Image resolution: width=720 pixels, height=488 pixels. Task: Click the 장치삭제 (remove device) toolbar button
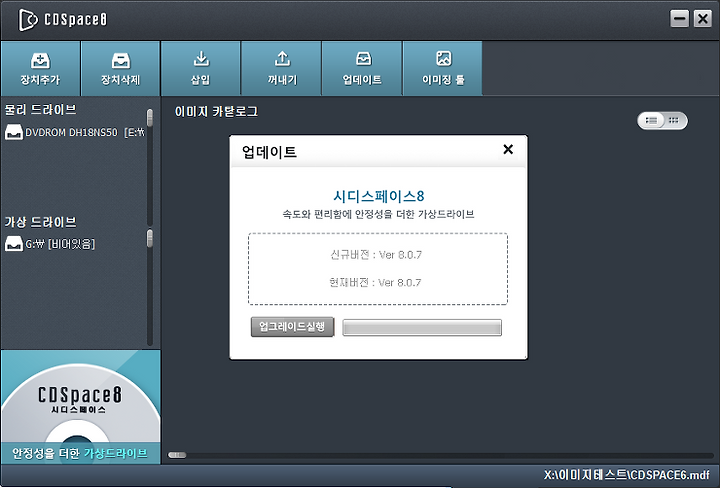coord(120,68)
